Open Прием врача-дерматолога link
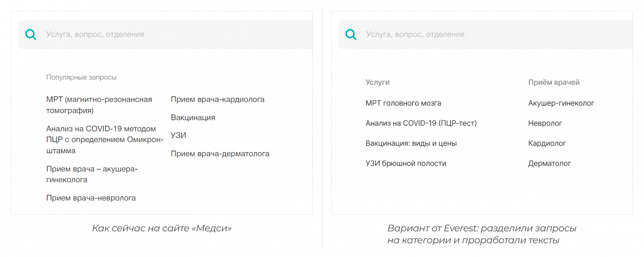 [x=220, y=154]
